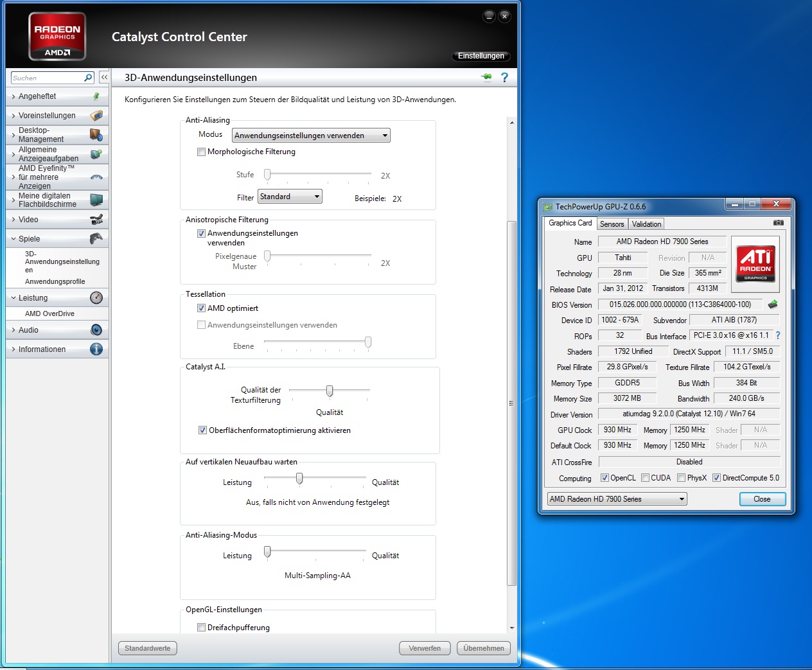Viewport: 812px width, 670px height.
Task: Toggle the PhysX checkbox in GPU-Z
Action: 681,478
